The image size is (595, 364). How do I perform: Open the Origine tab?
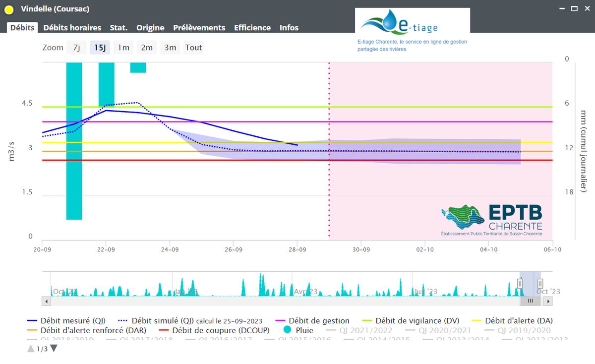[150, 28]
